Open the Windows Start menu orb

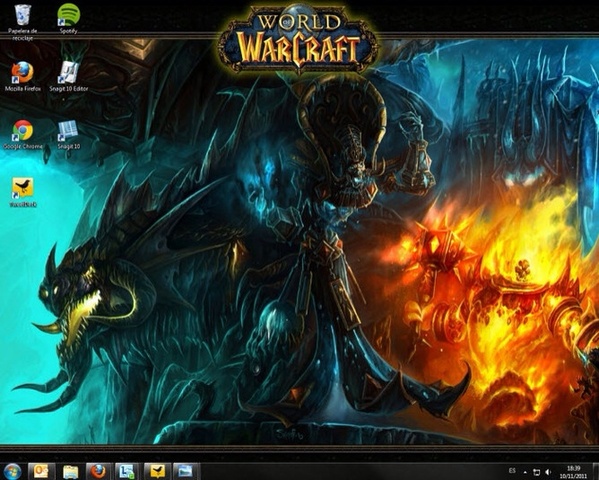point(12,471)
